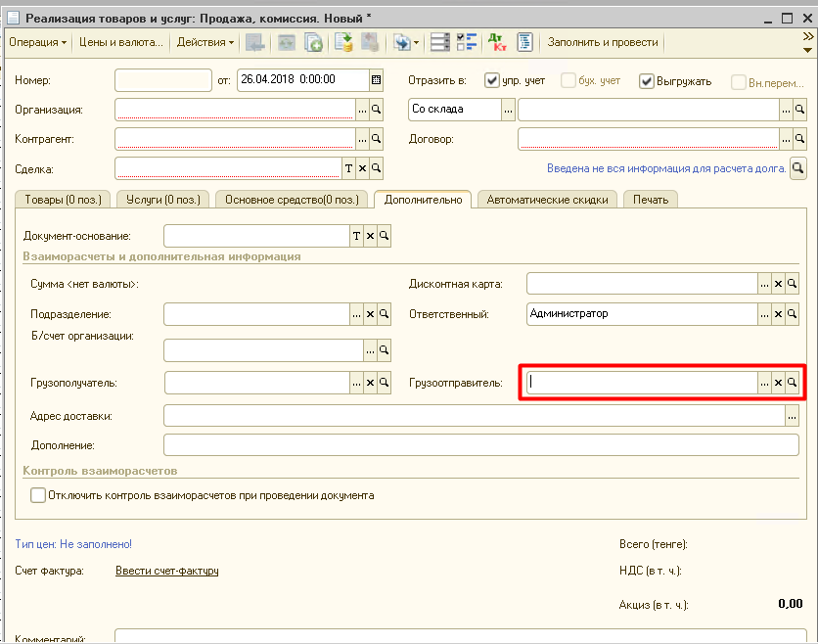818x644 pixels.
Task: Open selection list for Со склада field
Action: (508, 110)
